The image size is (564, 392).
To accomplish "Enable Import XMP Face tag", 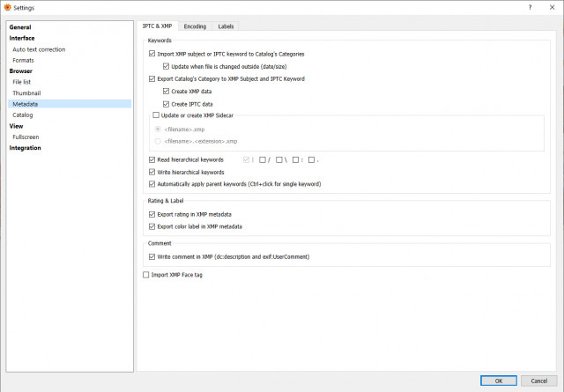I will point(145,275).
